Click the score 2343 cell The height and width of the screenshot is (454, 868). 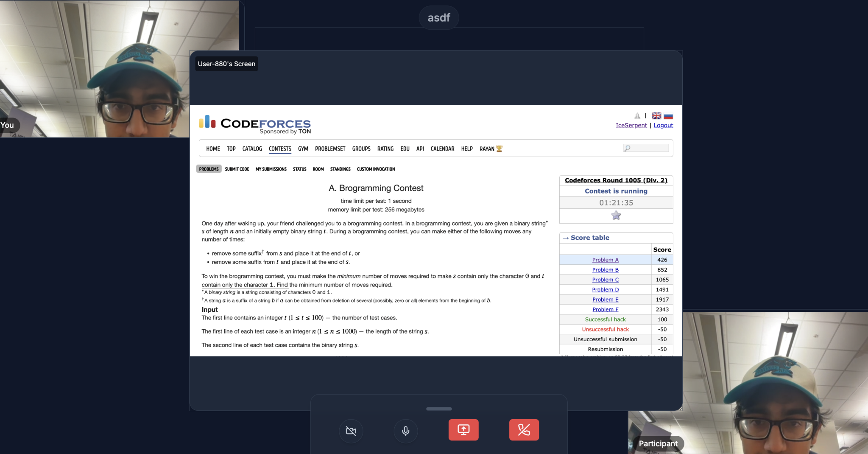(662, 309)
